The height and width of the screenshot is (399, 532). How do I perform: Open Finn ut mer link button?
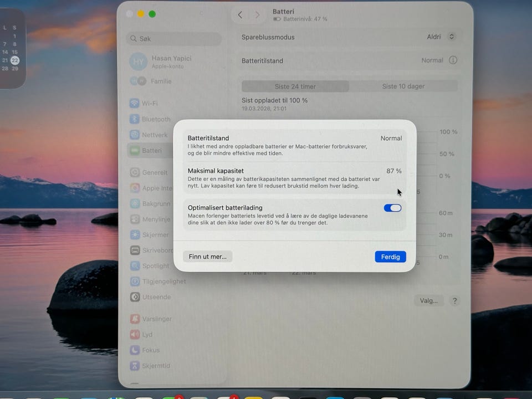(208, 257)
